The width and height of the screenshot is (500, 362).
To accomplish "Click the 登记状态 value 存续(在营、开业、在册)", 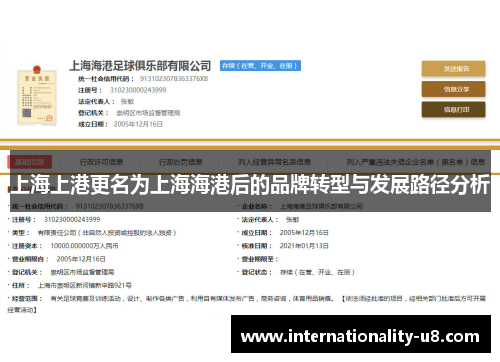I will click(317, 272).
